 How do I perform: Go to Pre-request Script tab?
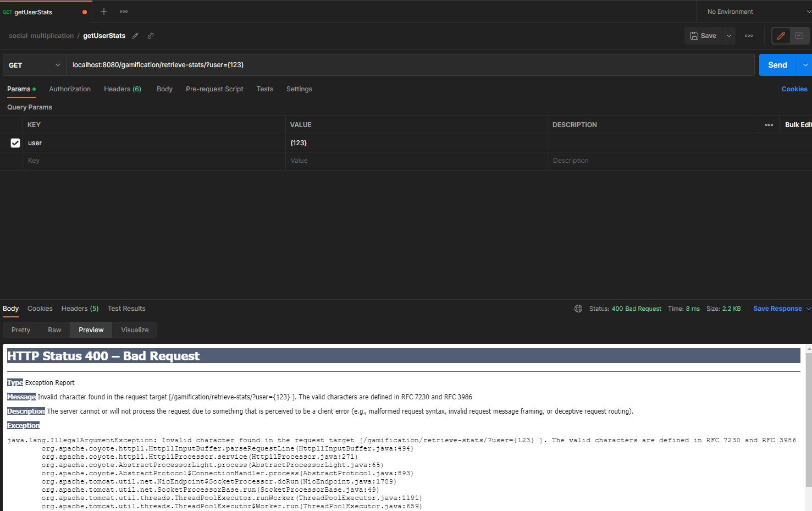tap(214, 89)
